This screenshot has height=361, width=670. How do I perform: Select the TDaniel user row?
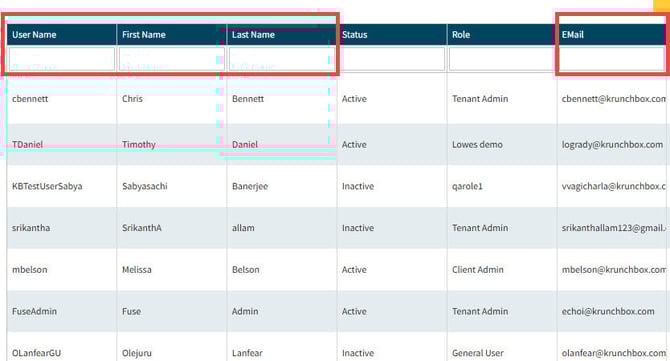(x=338, y=144)
